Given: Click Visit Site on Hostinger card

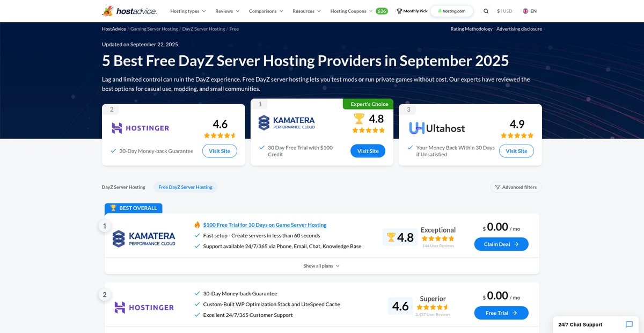Looking at the screenshot, I should tap(219, 151).
